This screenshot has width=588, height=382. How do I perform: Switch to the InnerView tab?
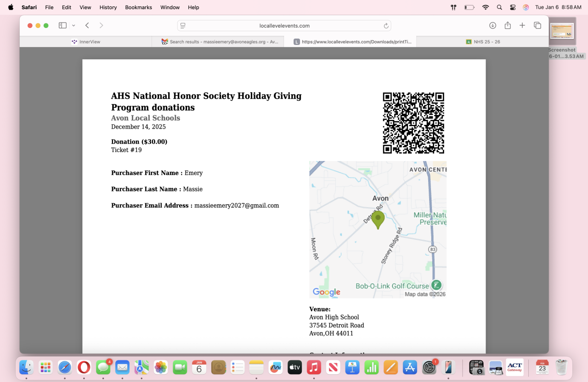tap(86, 42)
